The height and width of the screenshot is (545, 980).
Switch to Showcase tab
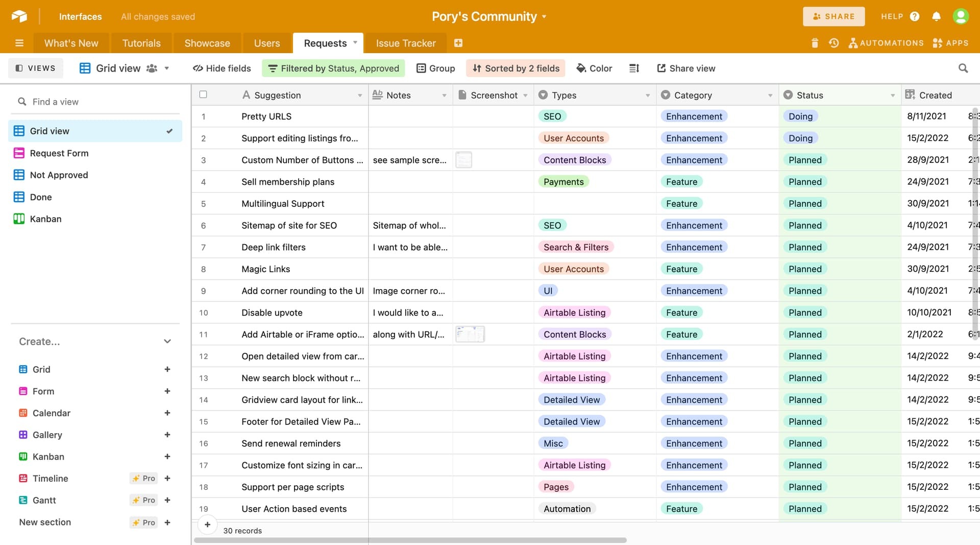tap(207, 43)
